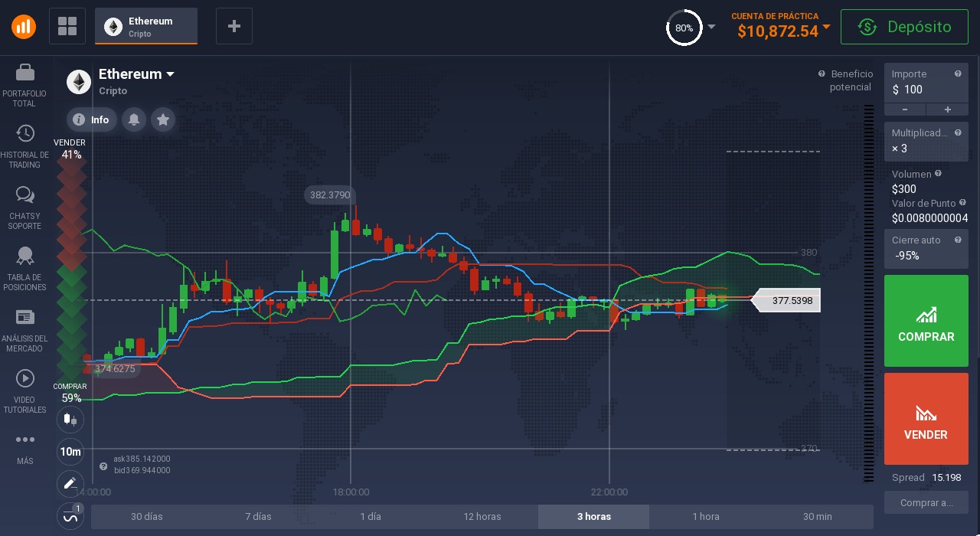
Task: Click the 80% circular progress indicator
Action: click(x=684, y=28)
